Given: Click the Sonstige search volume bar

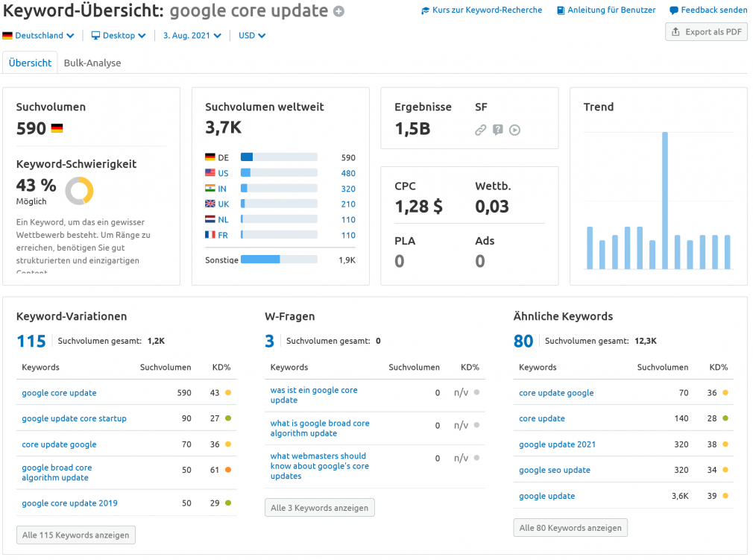Looking at the screenshot, I should (x=279, y=259).
